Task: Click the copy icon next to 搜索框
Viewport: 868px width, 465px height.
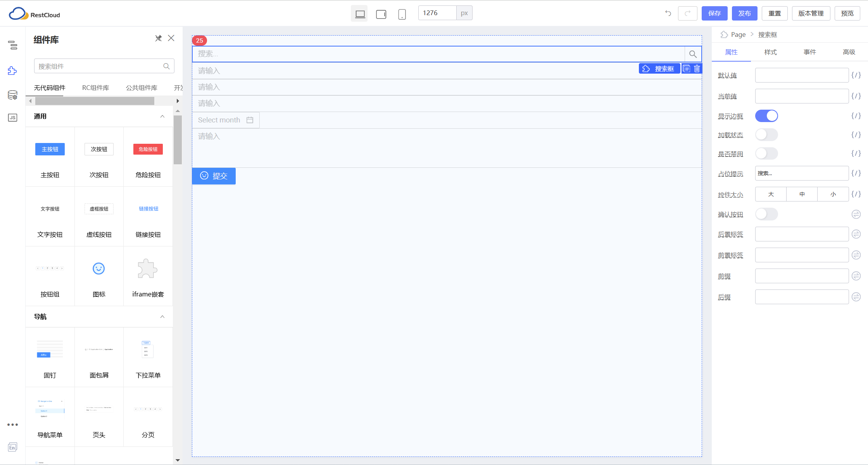Action: (x=686, y=69)
